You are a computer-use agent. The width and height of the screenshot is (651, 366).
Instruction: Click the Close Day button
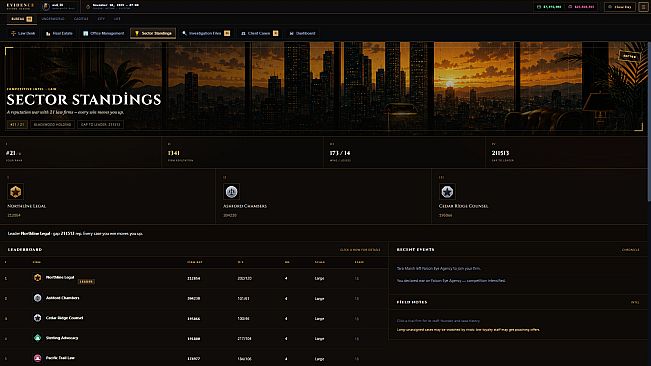tap(619, 7)
